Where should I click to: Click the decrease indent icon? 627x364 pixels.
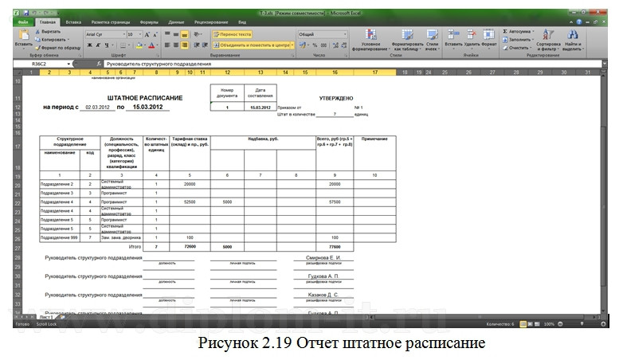pyautogui.click(x=197, y=45)
